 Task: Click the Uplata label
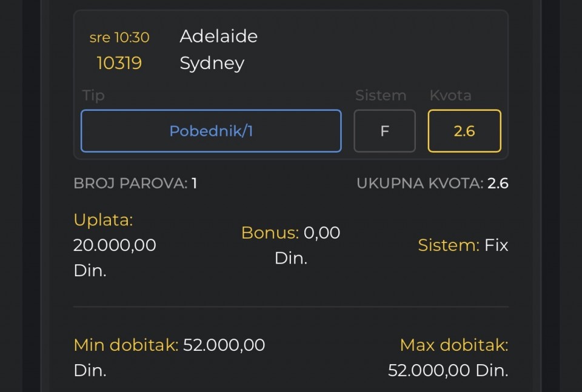click(x=103, y=220)
